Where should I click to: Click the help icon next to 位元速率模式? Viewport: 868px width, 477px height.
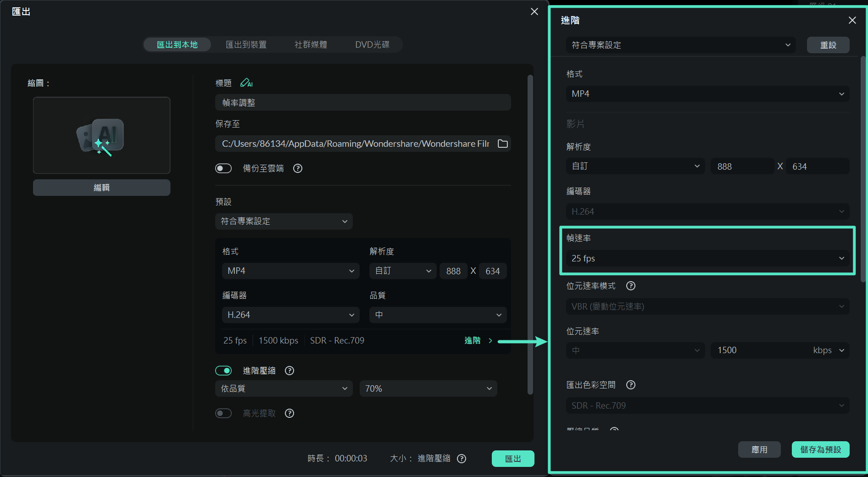631,286
